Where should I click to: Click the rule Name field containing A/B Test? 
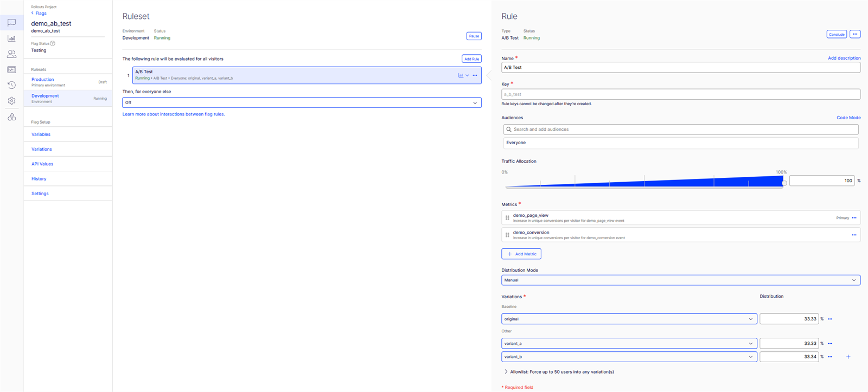(x=680, y=68)
